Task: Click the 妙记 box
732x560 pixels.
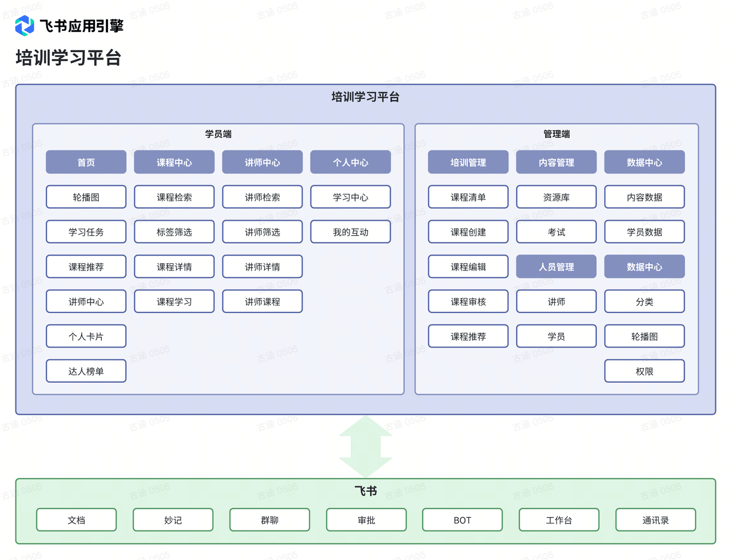Action: (x=173, y=520)
